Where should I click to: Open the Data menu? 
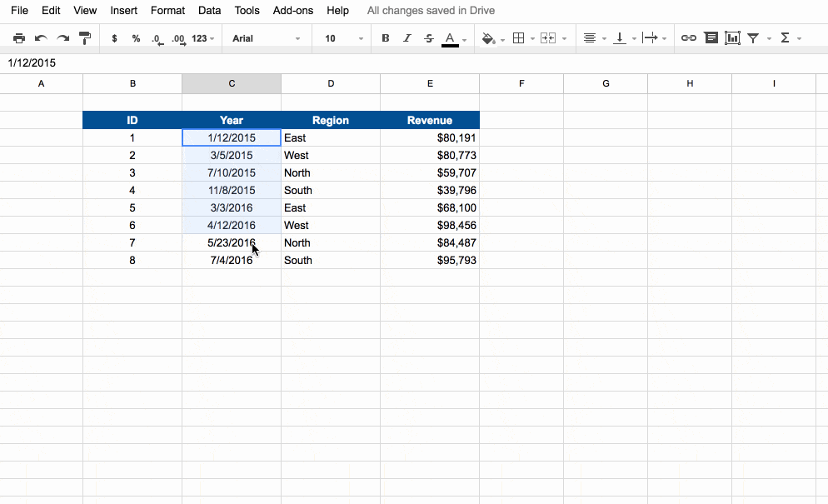coord(209,10)
